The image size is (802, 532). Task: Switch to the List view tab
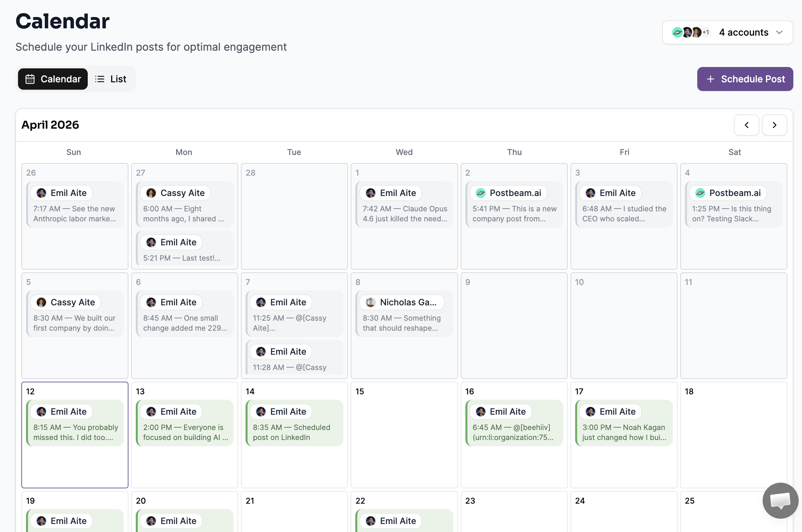(x=111, y=79)
